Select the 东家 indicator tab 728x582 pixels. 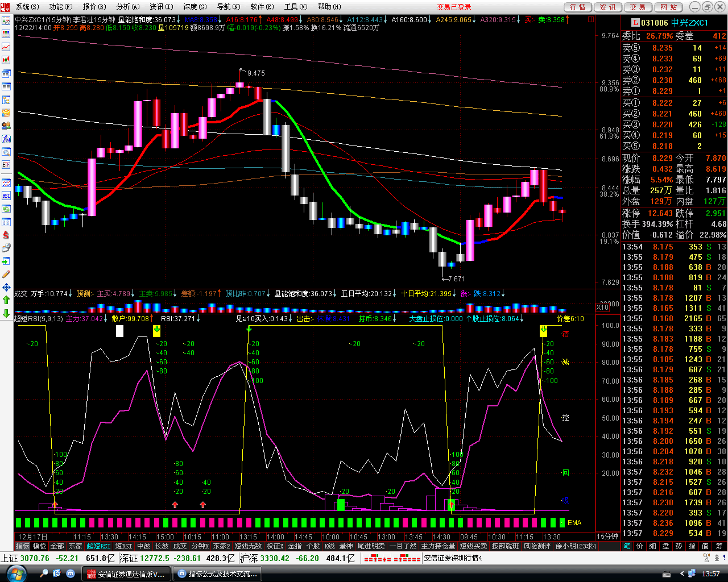click(76, 546)
